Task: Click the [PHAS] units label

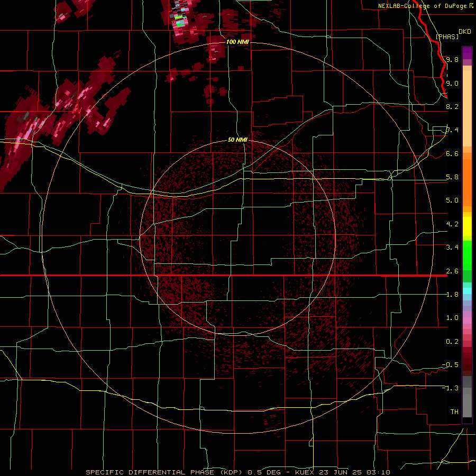Action: coord(447,36)
